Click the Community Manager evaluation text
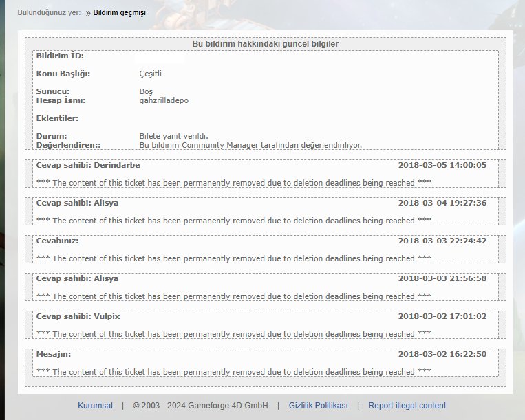Screen dimensions: 525x420 coord(250,145)
